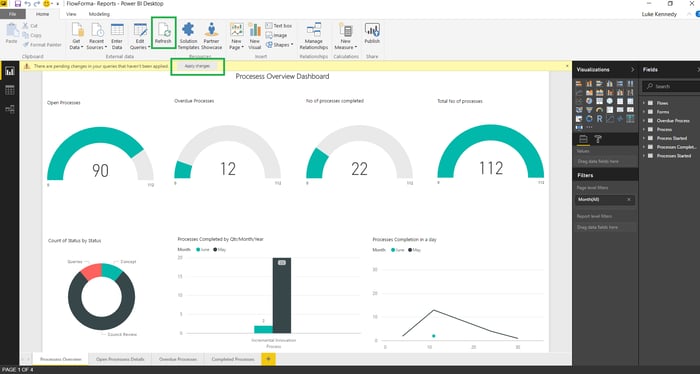This screenshot has width=700, height=374.
Task: Click the Apply changes button
Action: pyautogui.click(x=197, y=66)
